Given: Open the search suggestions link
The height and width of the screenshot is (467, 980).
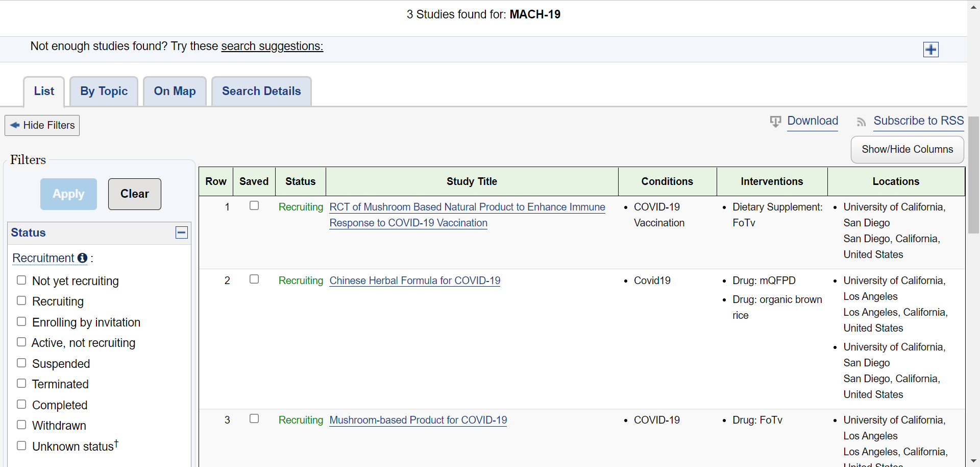Looking at the screenshot, I should 272,46.
